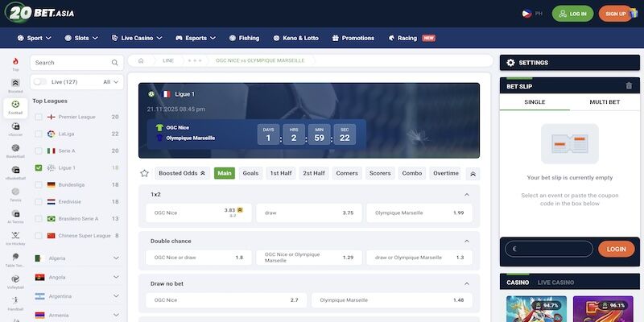Collapse the Double chance section
The image size is (644, 322).
pos(467,241)
